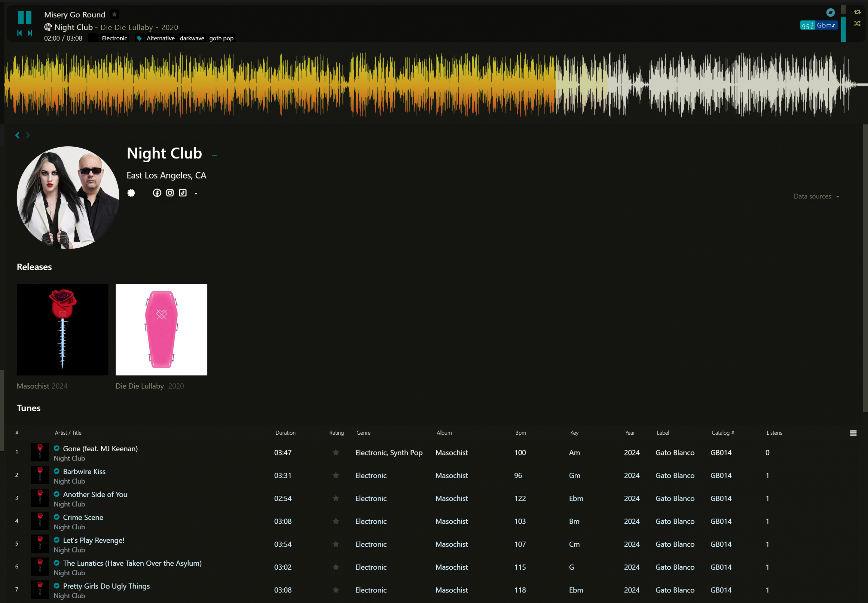Screen dimensions: 868x603
Task: Click Electronic, Synth Pop genre of Gone
Action: click(389, 452)
